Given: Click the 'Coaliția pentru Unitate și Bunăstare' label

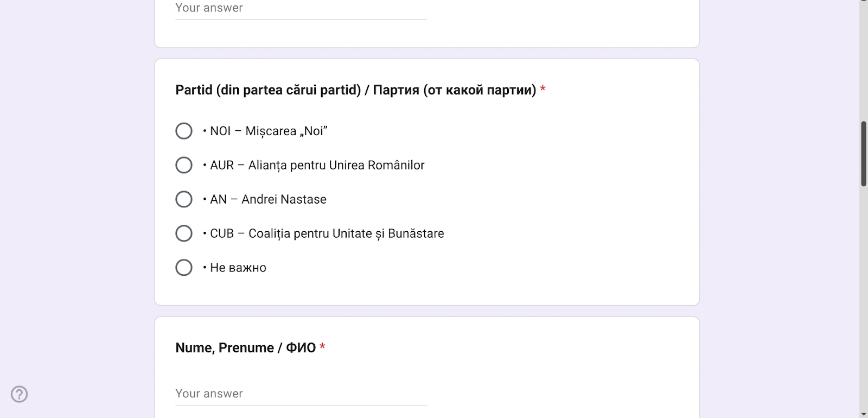Looking at the screenshot, I should pyautogui.click(x=346, y=233).
